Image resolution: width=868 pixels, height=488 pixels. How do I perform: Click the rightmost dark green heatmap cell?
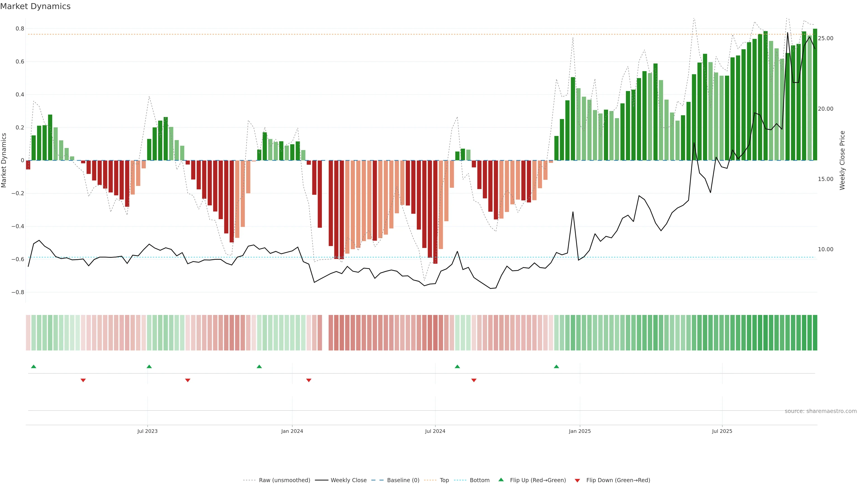815,333
